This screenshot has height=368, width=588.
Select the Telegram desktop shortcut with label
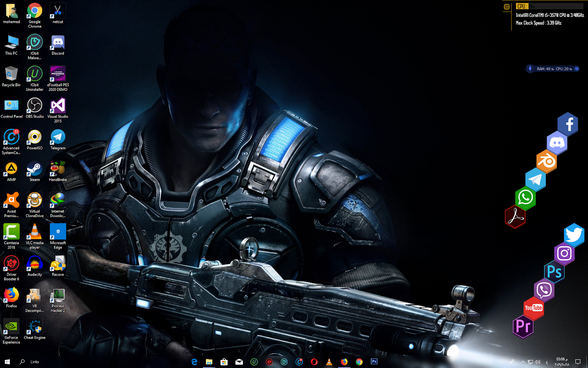[x=58, y=140]
